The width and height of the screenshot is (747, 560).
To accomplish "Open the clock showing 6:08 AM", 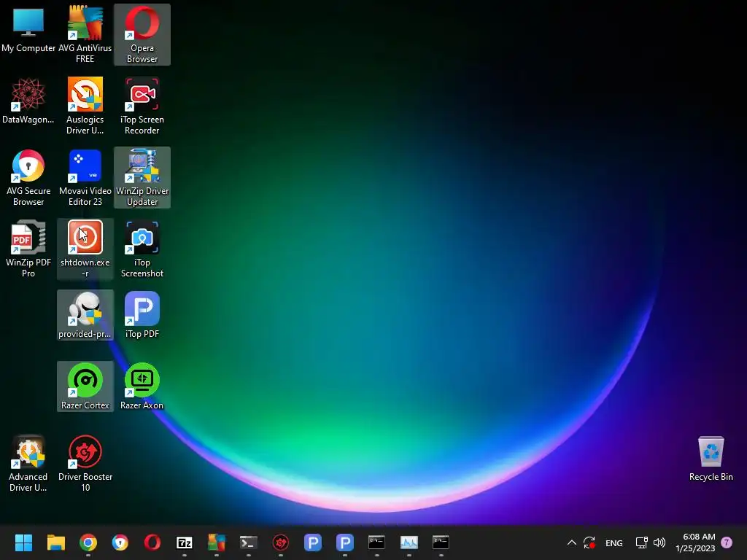I will [x=695, y=542].
